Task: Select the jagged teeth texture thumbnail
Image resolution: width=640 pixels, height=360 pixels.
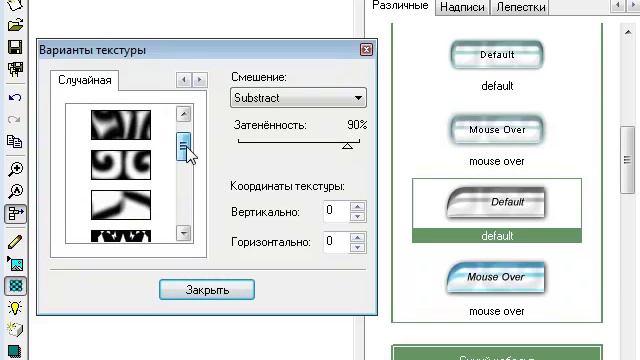Action: 121,236
